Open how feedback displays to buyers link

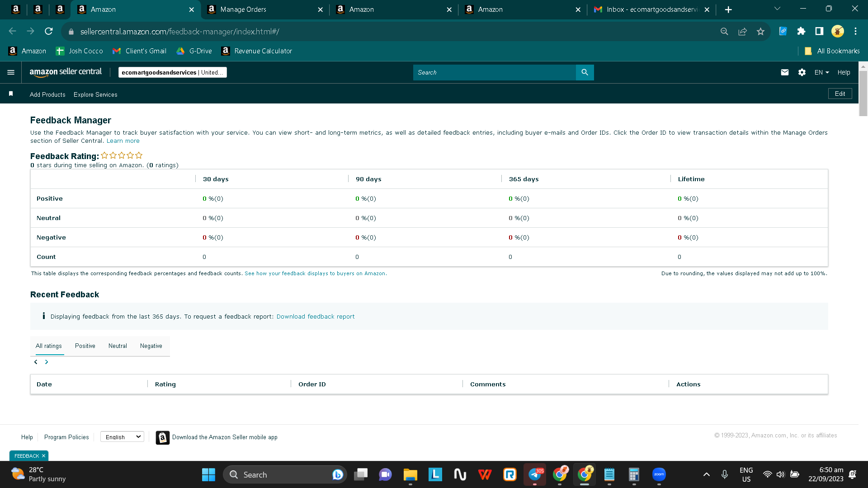pos(316,273)
